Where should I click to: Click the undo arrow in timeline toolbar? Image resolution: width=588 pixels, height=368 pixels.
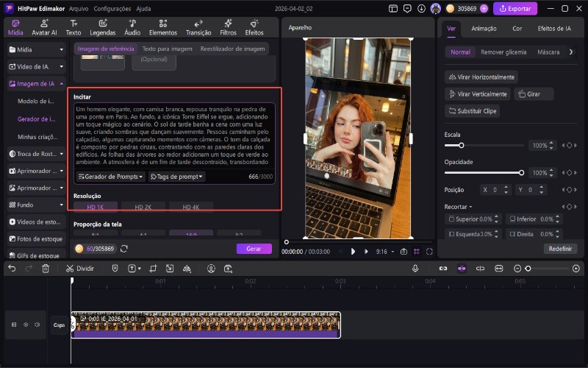point(12,269)
